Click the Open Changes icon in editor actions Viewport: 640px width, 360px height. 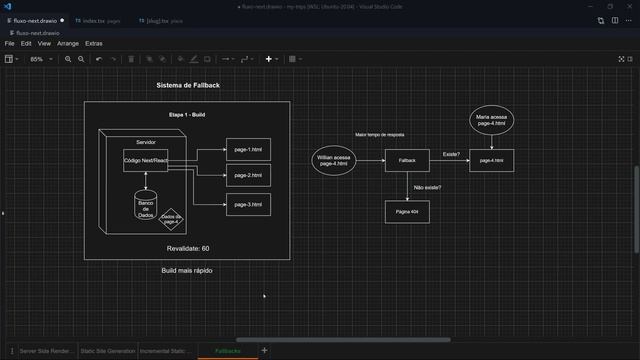601,20
